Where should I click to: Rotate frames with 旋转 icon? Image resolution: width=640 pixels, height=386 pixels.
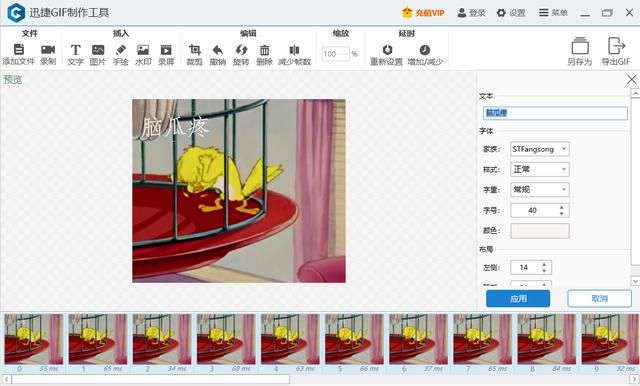[x=241, y=50]
